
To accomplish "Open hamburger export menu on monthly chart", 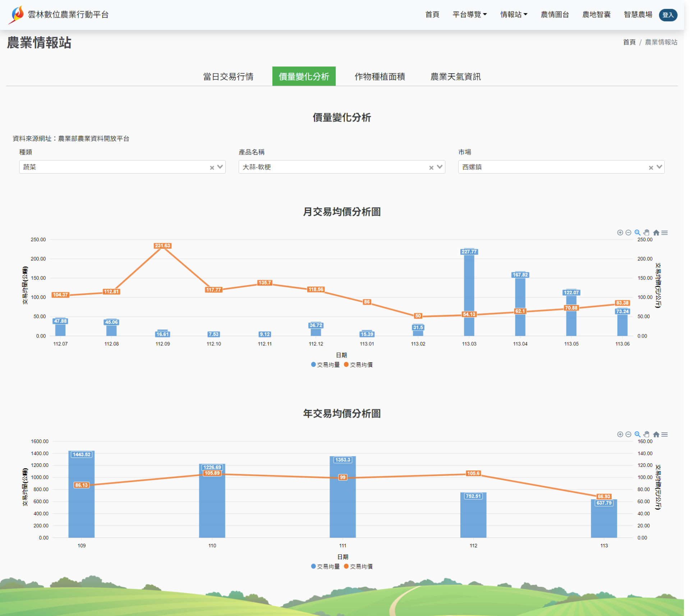I will 664,233.
